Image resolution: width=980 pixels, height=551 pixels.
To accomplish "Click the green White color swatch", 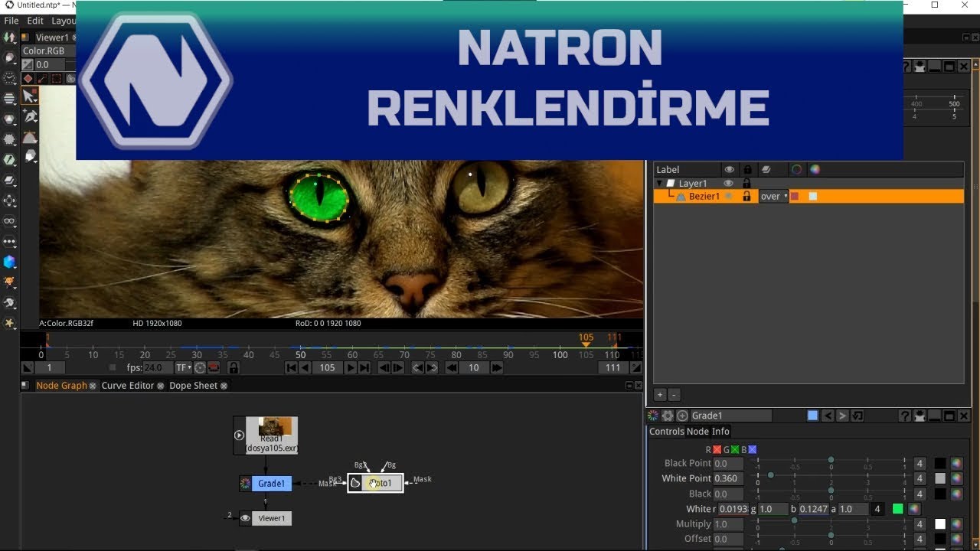I will [898, 509].
